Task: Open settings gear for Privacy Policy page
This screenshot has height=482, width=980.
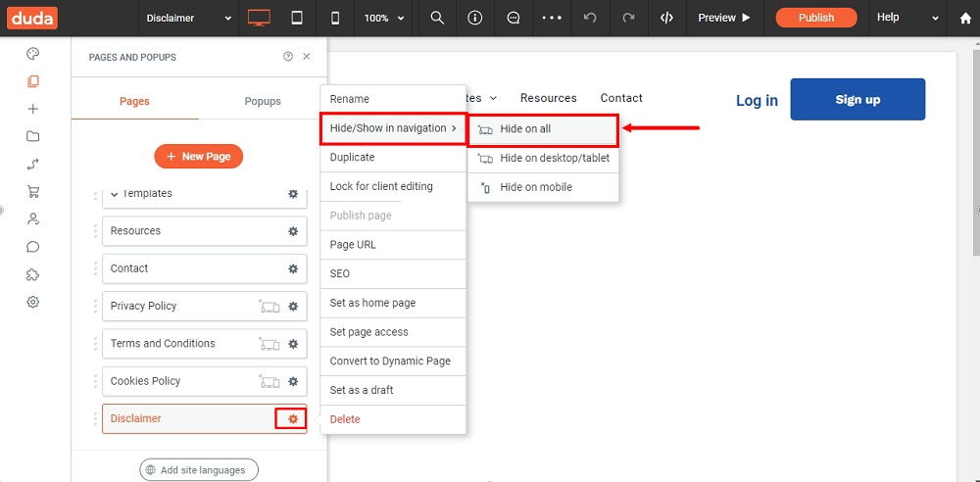Action: pyautogui.click(x=292, y=307)
